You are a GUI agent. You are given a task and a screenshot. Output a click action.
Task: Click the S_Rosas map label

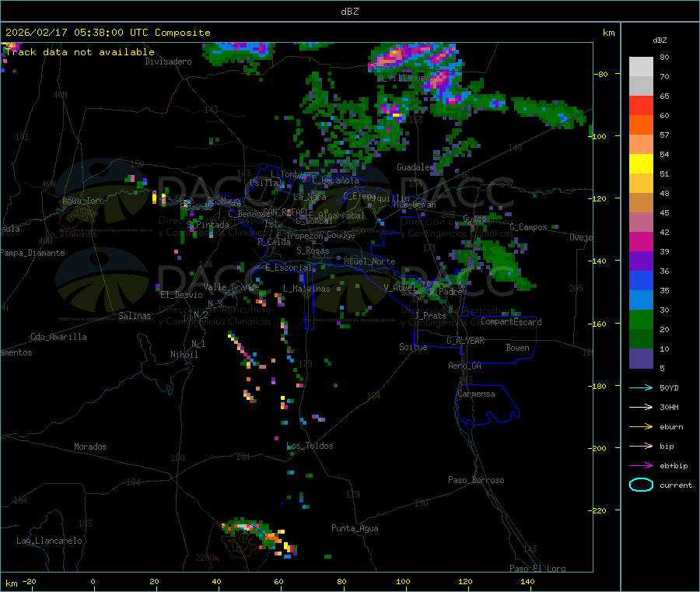(313, 251)
